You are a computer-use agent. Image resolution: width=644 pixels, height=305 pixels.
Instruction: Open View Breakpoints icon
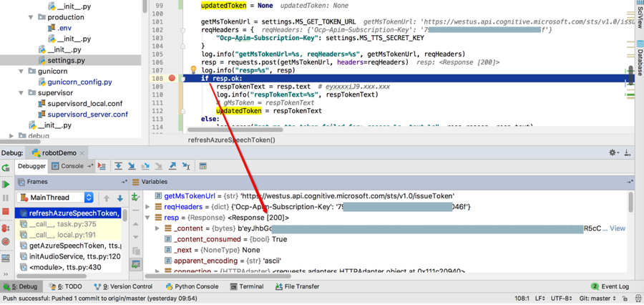[x=6, y=228]
